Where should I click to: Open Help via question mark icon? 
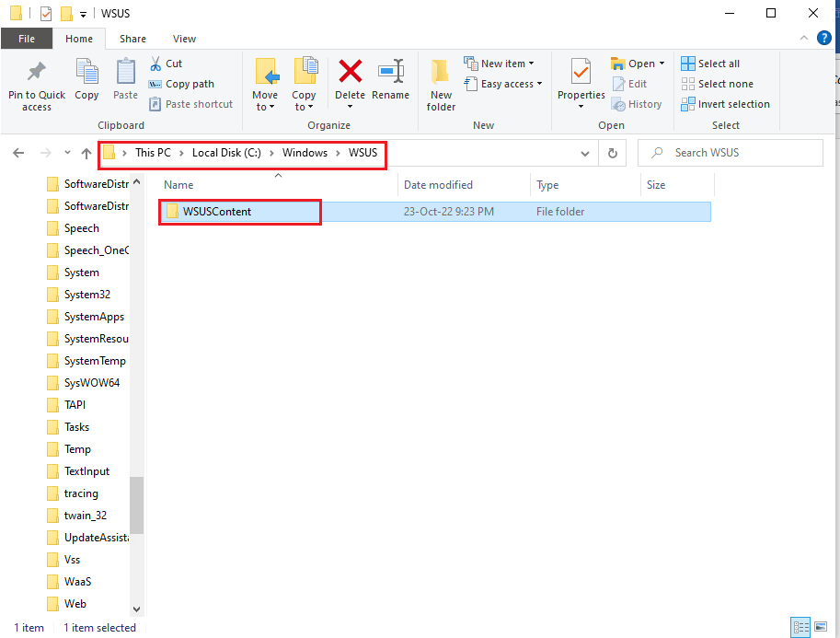(x=824, y=38)
